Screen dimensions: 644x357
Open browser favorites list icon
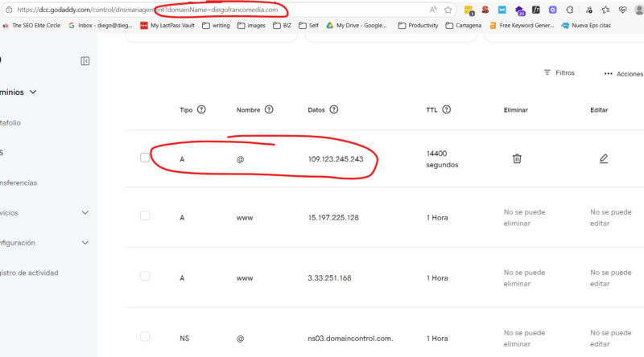[x=606, y=10]
